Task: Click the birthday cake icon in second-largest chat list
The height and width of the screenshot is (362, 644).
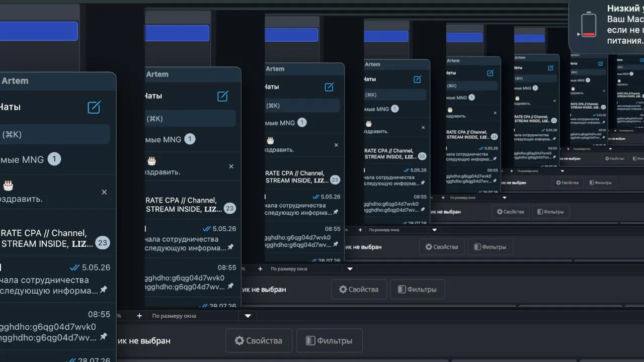Action: [x=151, y=161]
